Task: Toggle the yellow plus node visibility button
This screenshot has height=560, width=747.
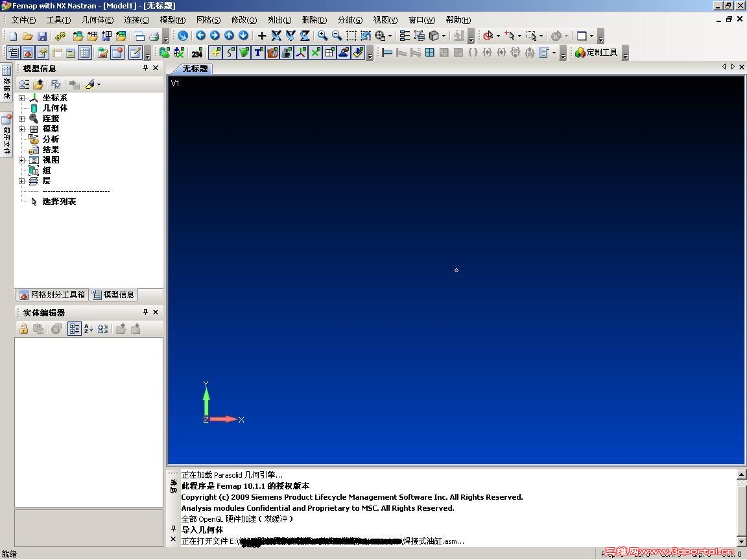Action: point(215,52)
